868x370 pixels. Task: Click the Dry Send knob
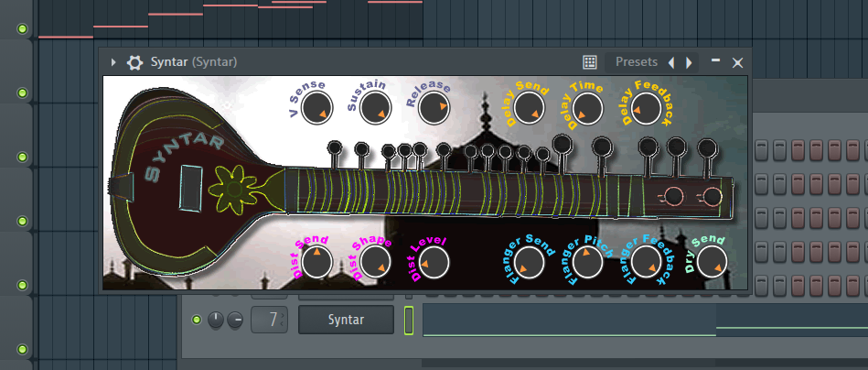712,261
